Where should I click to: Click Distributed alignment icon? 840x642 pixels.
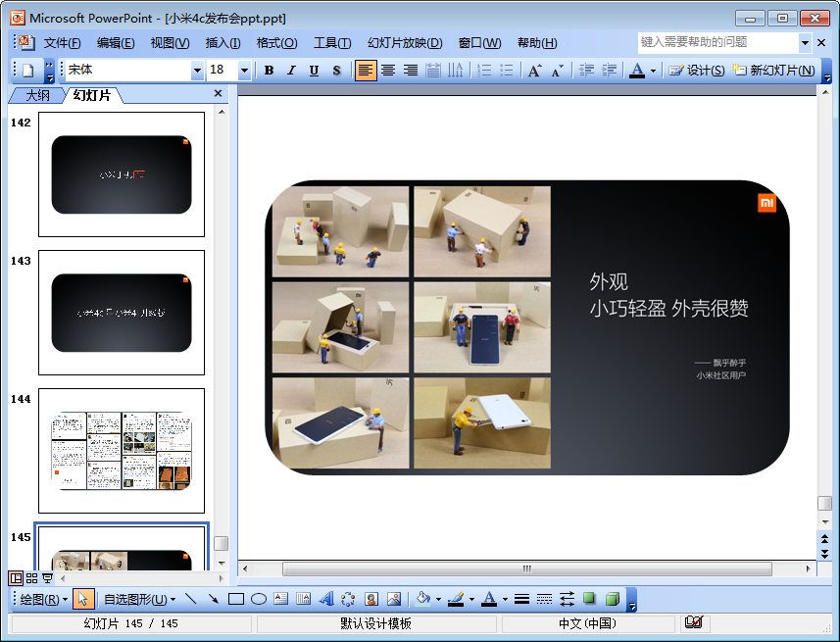[433, 71]
